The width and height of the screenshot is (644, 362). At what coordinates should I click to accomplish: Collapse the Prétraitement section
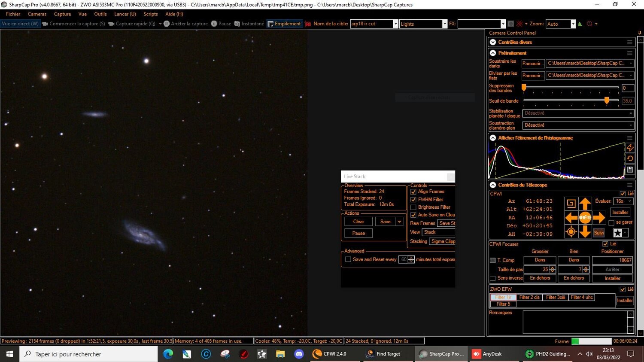tap(492, 53)
